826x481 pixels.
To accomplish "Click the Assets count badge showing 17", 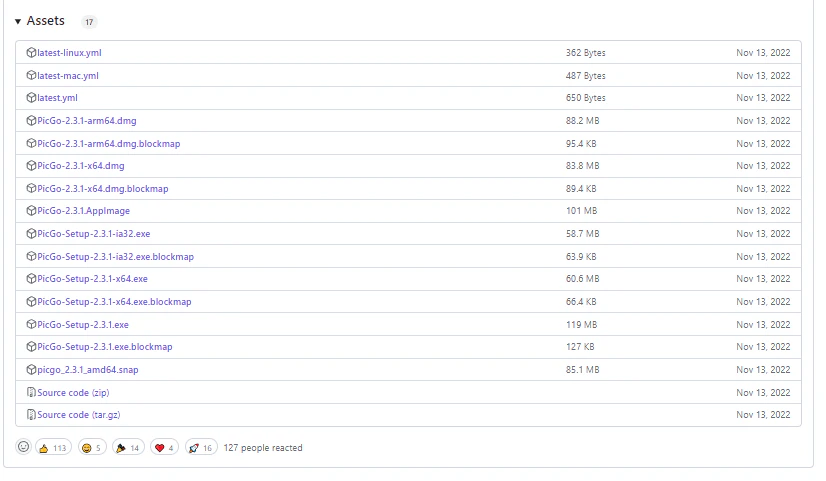I will click(x=89, y=22).
